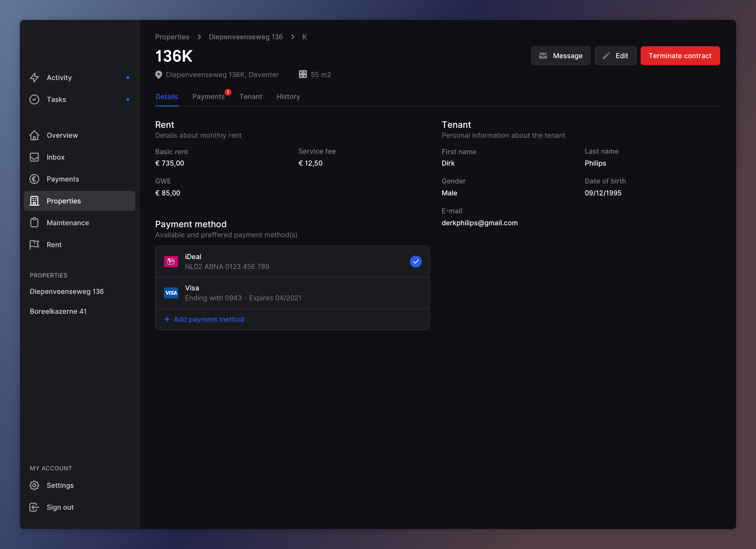Image resolution: width=756 pixels, height=549 pixels.
Task: Click the Edit button
Action: [x=615, y=56]
